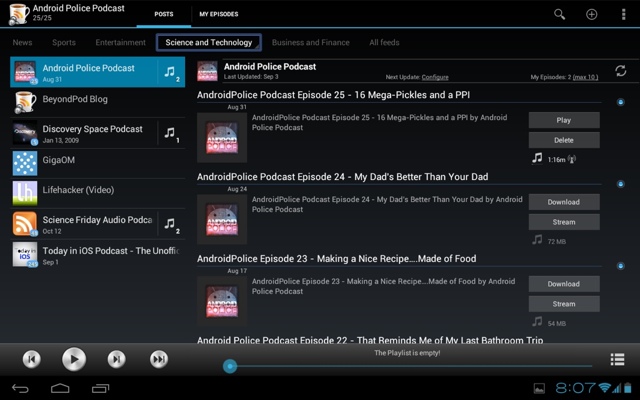The height and width of the screenshot is (400, 640).
Task: Tap BeyondPod coffee cup app icon
Action: [18, 14]
